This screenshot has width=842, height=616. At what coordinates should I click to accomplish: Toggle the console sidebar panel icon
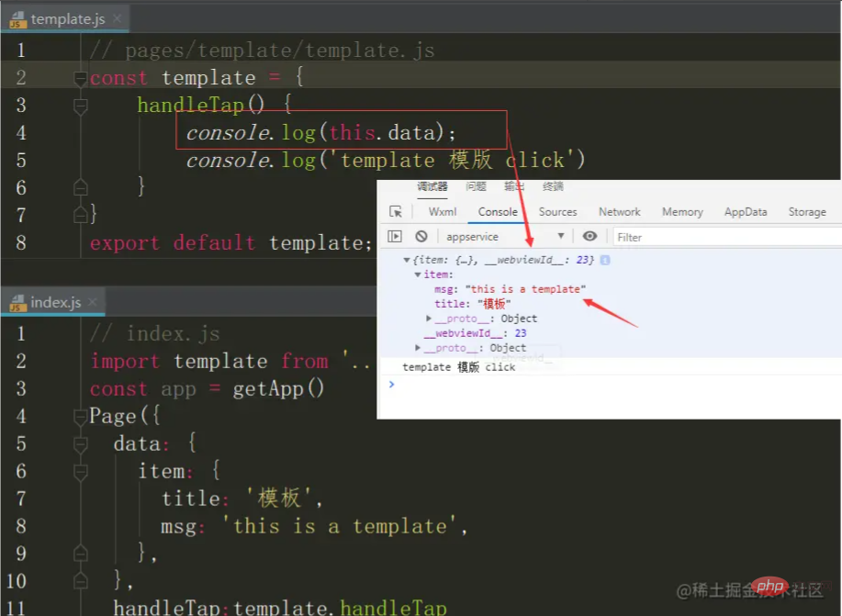coord(395,236)
